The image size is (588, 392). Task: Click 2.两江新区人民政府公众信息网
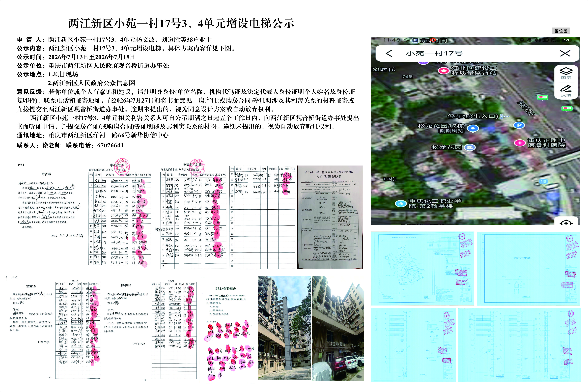point(91,83)
